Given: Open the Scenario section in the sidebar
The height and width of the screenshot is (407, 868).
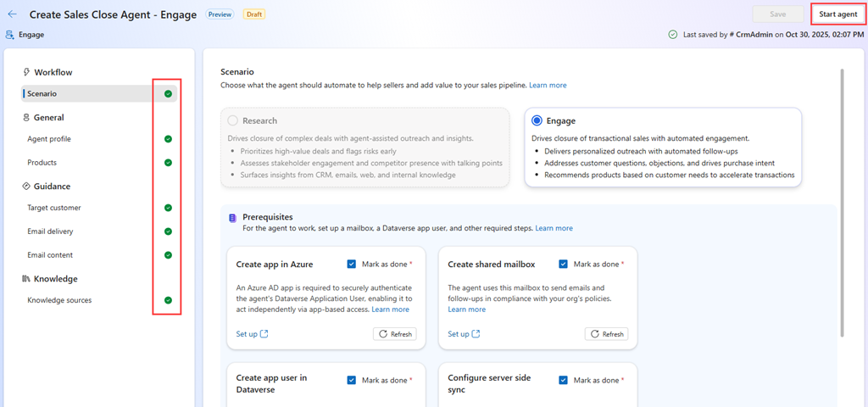Looking at the screenshot, I should 99,93.
